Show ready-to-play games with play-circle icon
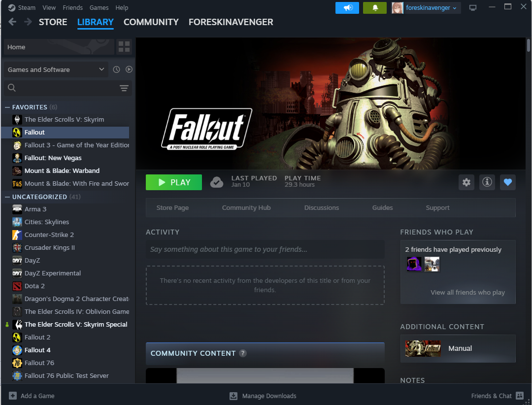This screenshot has height=405, width=532. [129, 69]
